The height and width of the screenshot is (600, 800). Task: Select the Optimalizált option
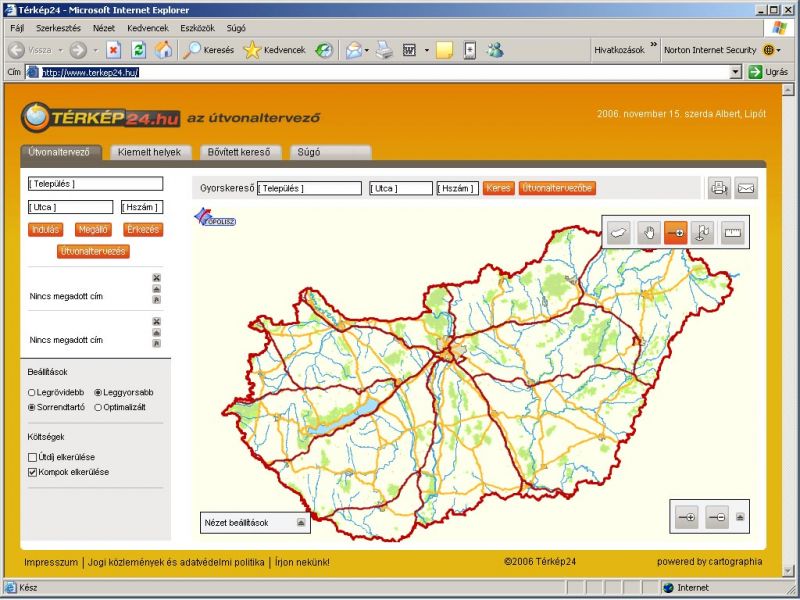click(x=98, y=407)
